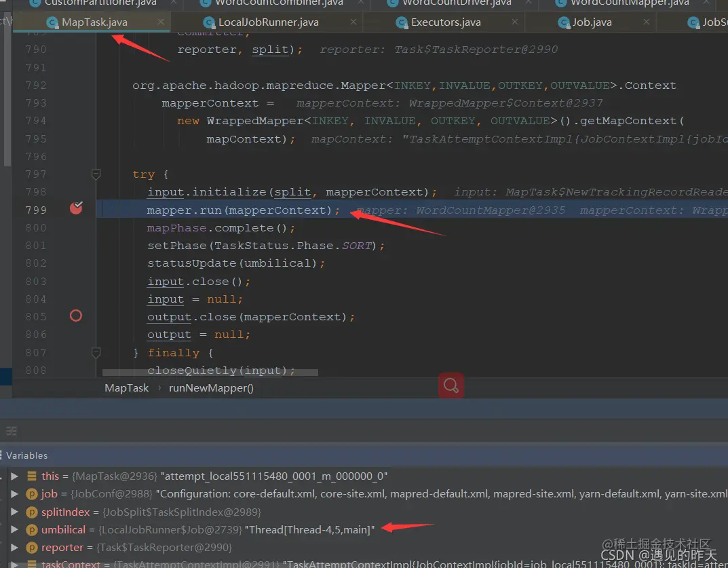This screenshot has width=728, height=568.
Task: Click the horizontal editor scrollbar
Action: tap(210, 373)
